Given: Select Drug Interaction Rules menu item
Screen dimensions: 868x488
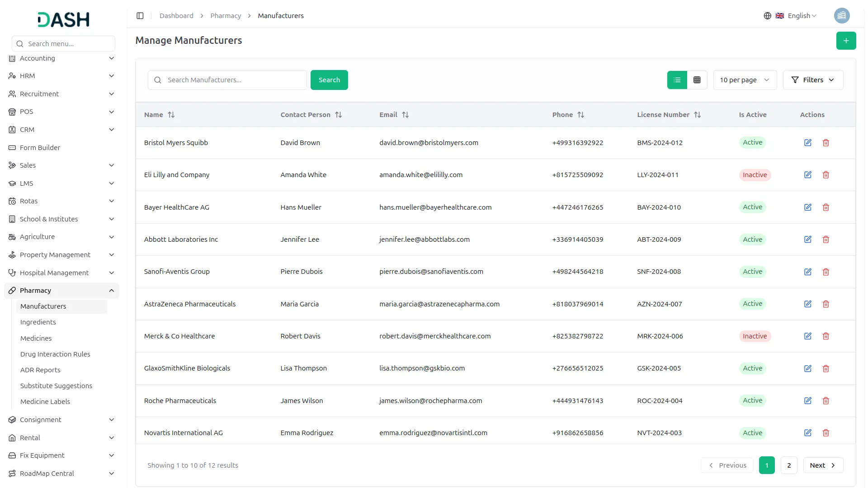Looking at the screenshot, I should [55, 354].
